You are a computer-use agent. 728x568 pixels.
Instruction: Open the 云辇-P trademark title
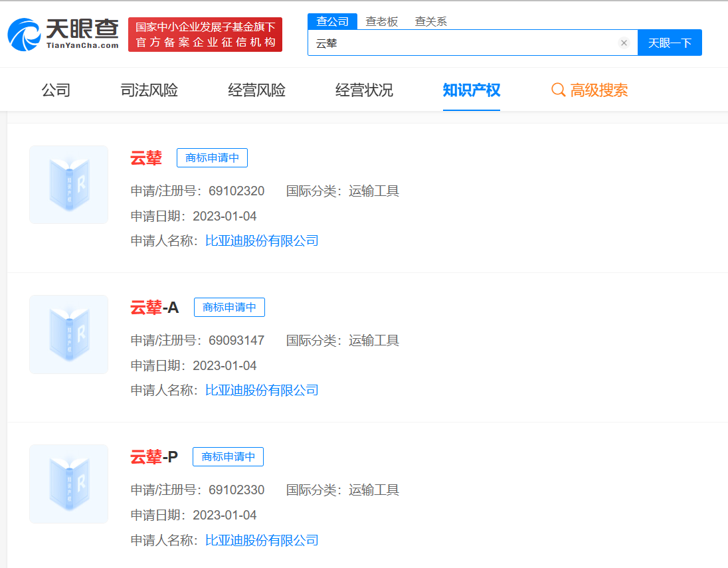point(154,457)
